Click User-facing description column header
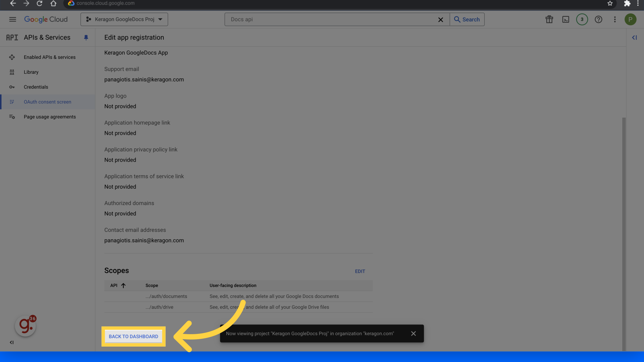 233,286
